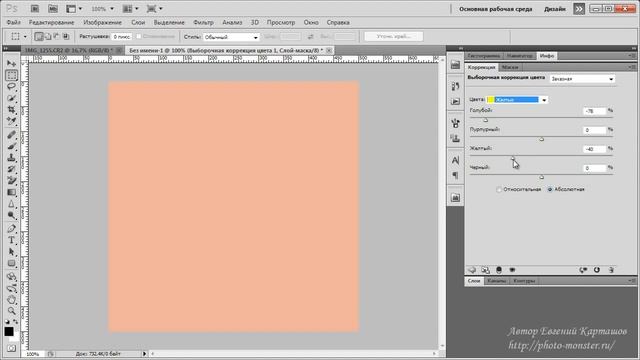This screenshot has width=640, height=360.
Task: Select the Hand tool
Action: click(11, 300)
